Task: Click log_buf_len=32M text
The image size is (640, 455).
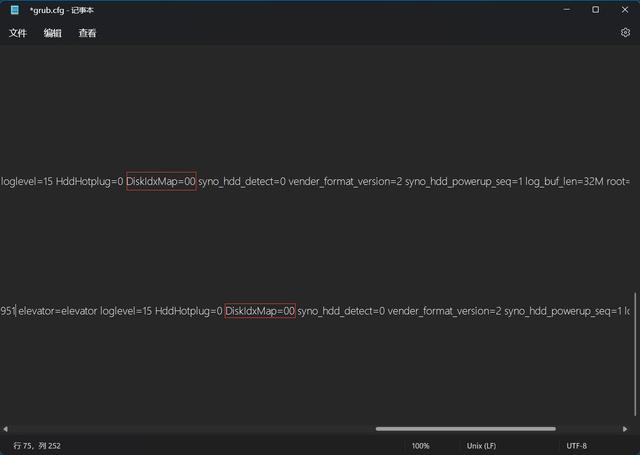Action: coord(564,181)
